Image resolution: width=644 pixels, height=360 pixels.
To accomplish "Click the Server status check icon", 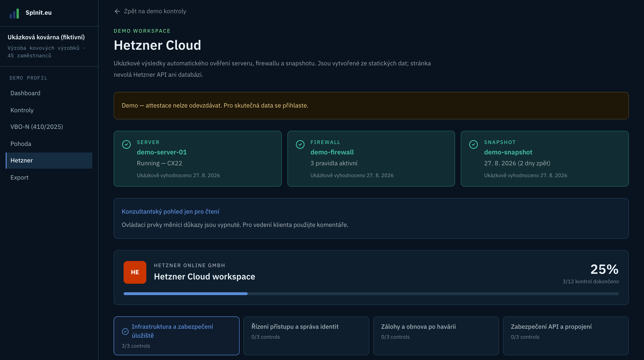I will click(126, 144).
